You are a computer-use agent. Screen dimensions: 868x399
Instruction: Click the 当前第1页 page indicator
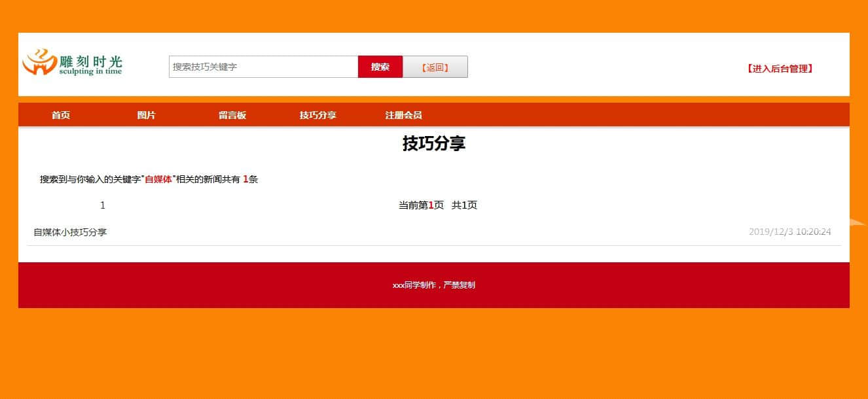(x=421, y=205)
